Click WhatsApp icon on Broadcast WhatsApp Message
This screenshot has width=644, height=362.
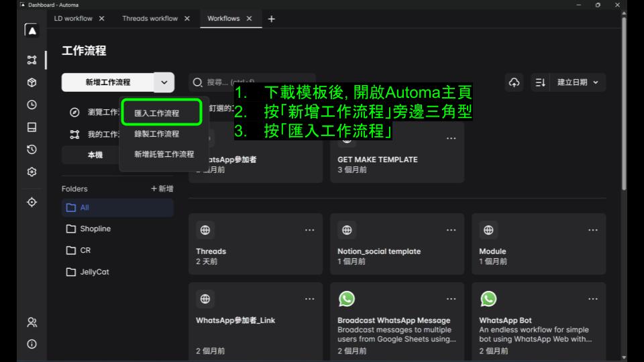[347, 299]
